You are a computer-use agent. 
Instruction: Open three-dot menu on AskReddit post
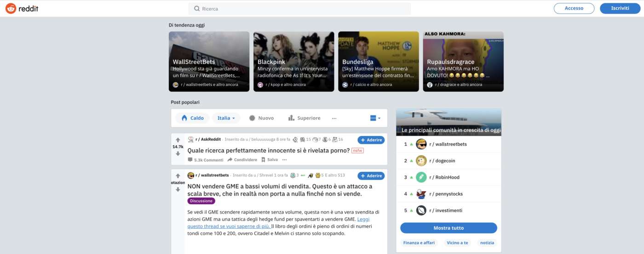[284, 160]
